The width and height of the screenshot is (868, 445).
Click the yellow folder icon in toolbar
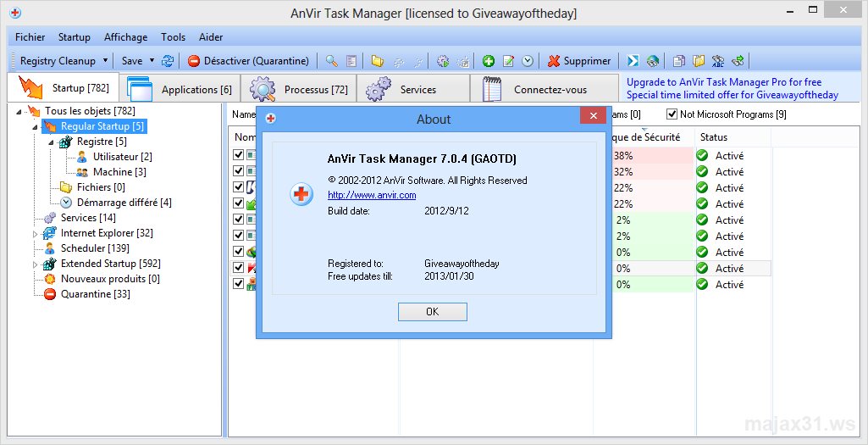[378, 61]
